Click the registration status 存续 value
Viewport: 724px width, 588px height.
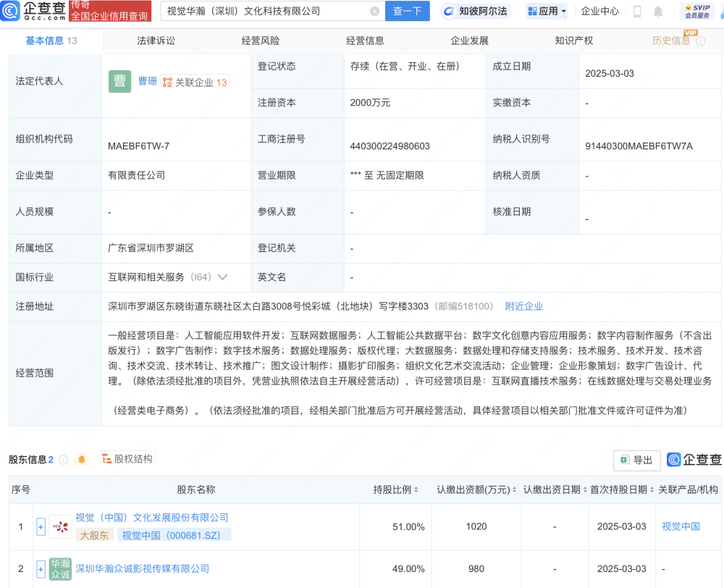pyautogui.click(x=405, y=66)
